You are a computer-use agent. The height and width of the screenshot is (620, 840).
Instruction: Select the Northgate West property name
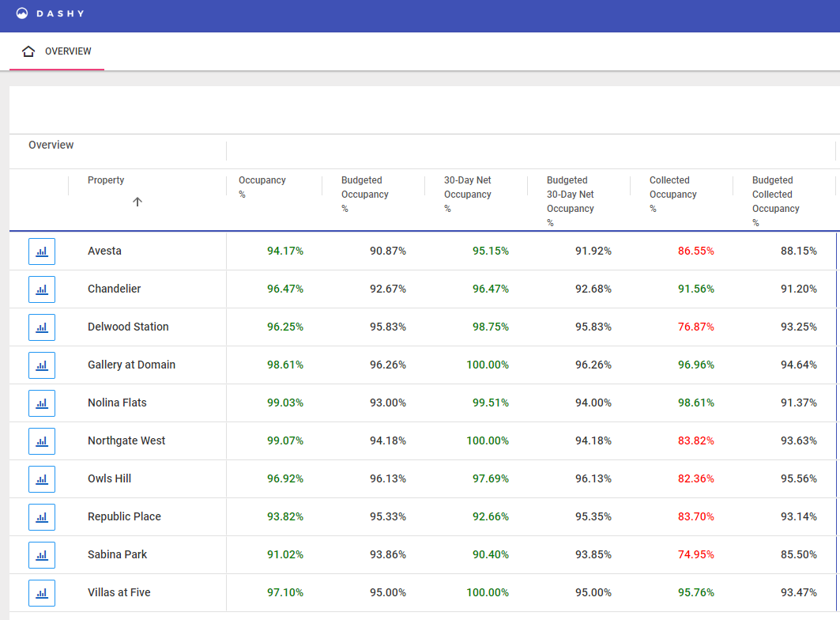tap(126, 440)
